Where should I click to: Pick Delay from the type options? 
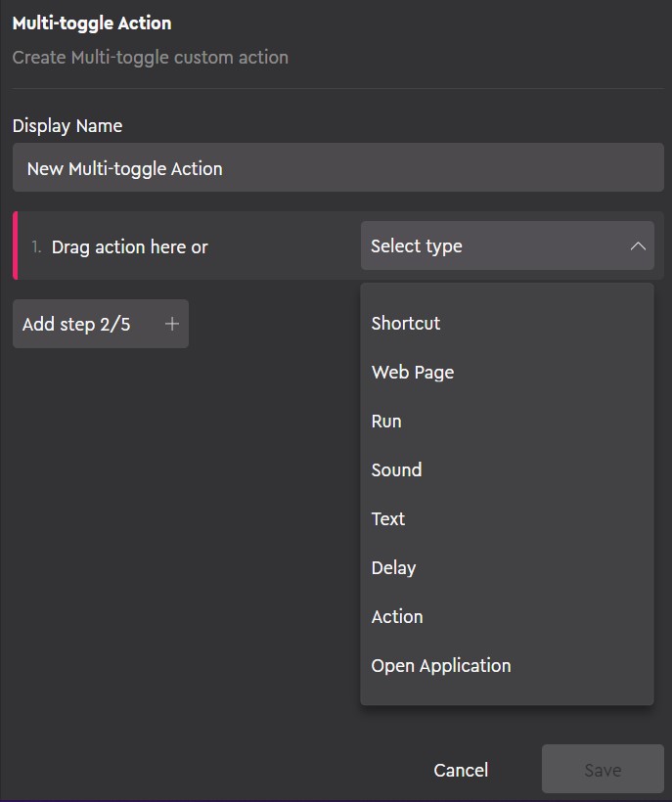click(x=393, y=567)
